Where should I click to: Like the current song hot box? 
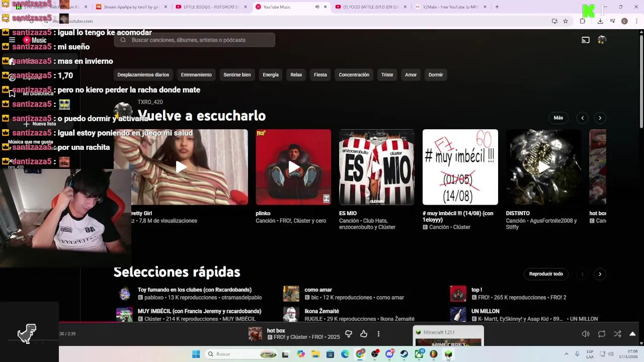(364, 334)
